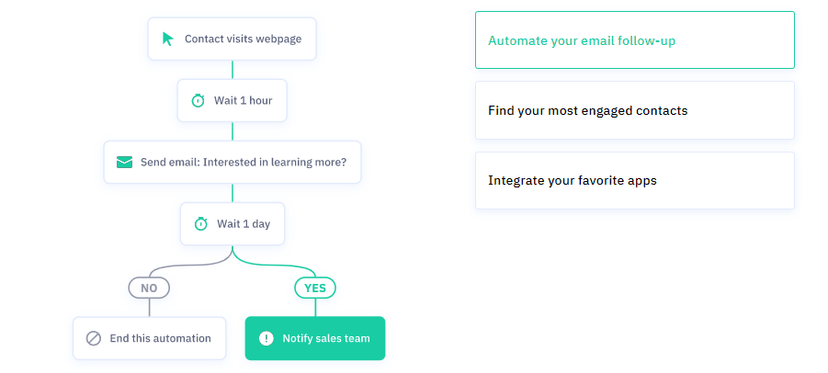Click connector line between Wait 1 hour and Send email
This screenshot has width=828, height=373.
[232, 131]
